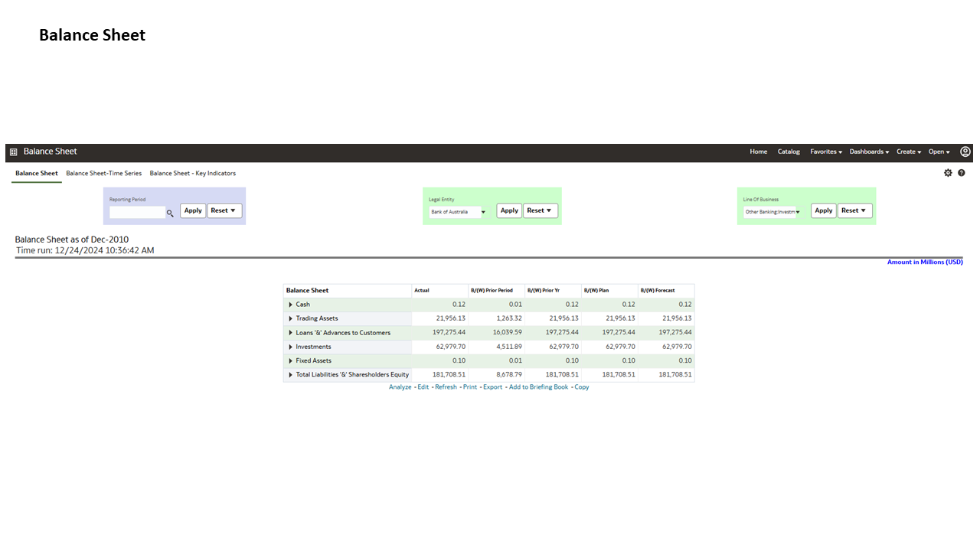
Task: Select the 1,263.32 Prior Period cell
Action: tap(496, 318)
